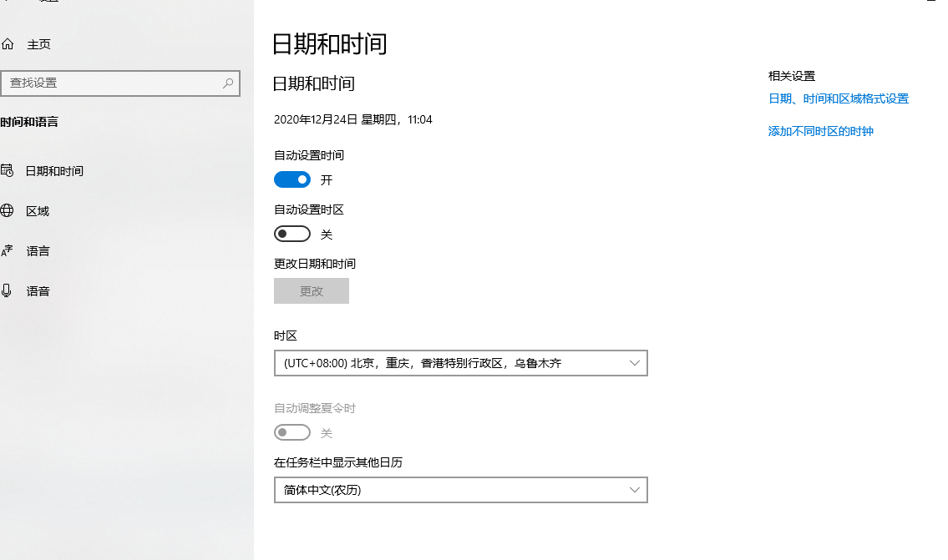Enable 自动设置时区
The width and height of the screenshot is (948, 560).
[291, 233]
